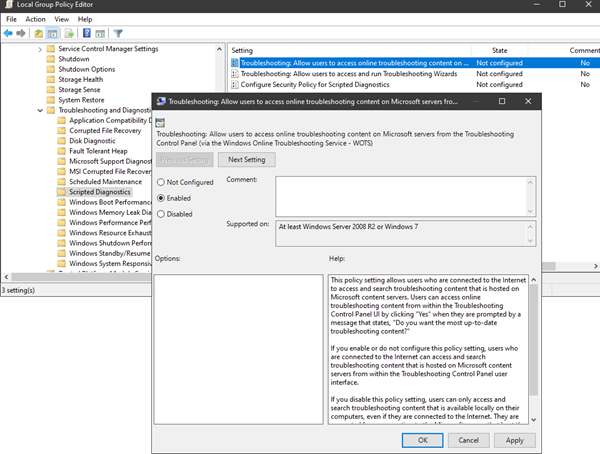Open the Help menu
The height and width of the screenshot is (454, 600).
click(85, 19)
